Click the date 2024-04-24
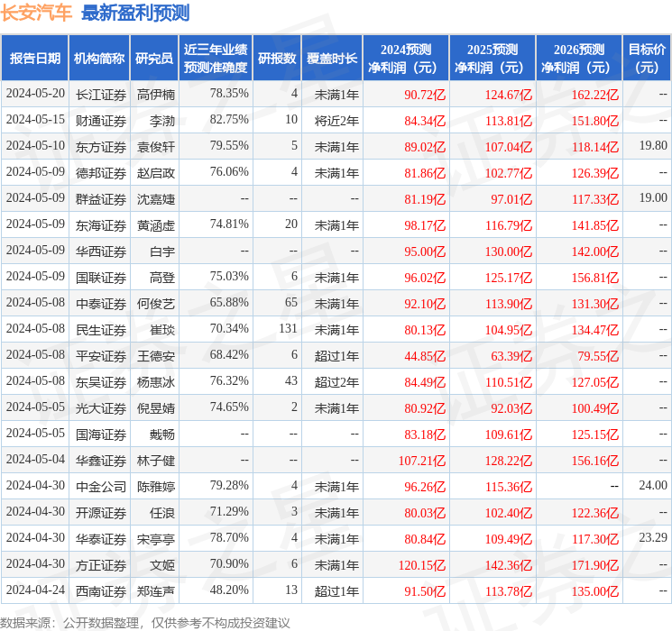The image size is (672, 631). (x=35, y=590)
